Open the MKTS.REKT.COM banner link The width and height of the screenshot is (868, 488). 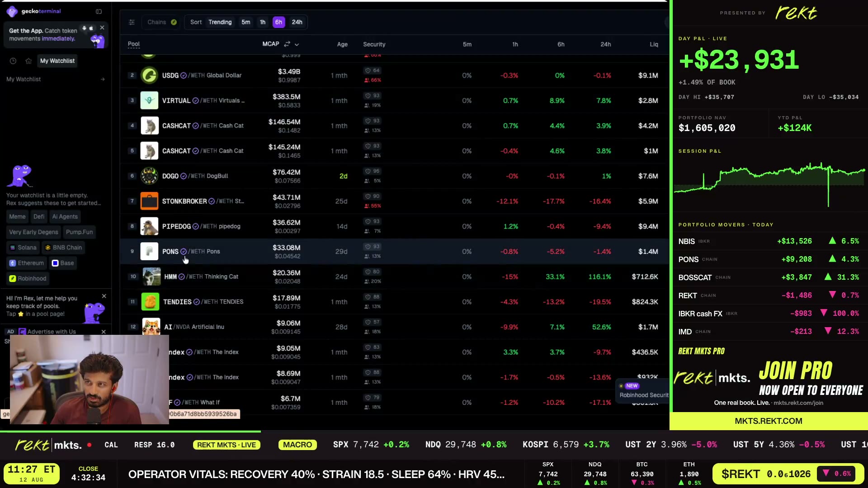tap(769, 421)
